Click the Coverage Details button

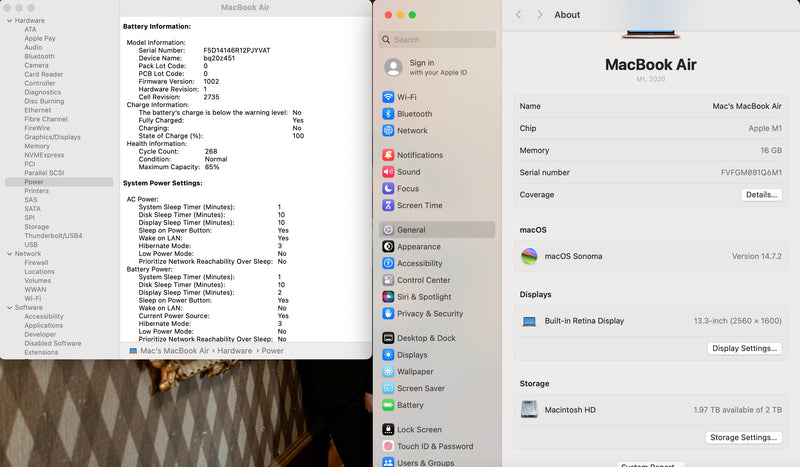tap(761, 195)
